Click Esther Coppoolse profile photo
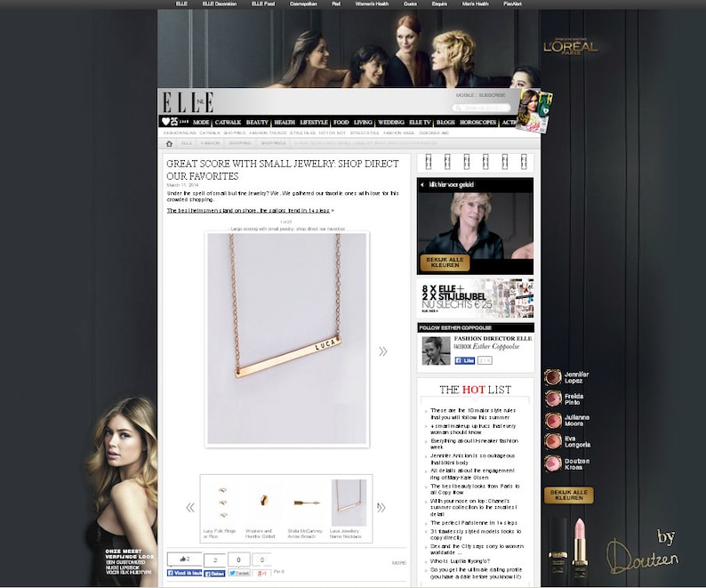Screen dimensions: 706x588 point(436,350)
